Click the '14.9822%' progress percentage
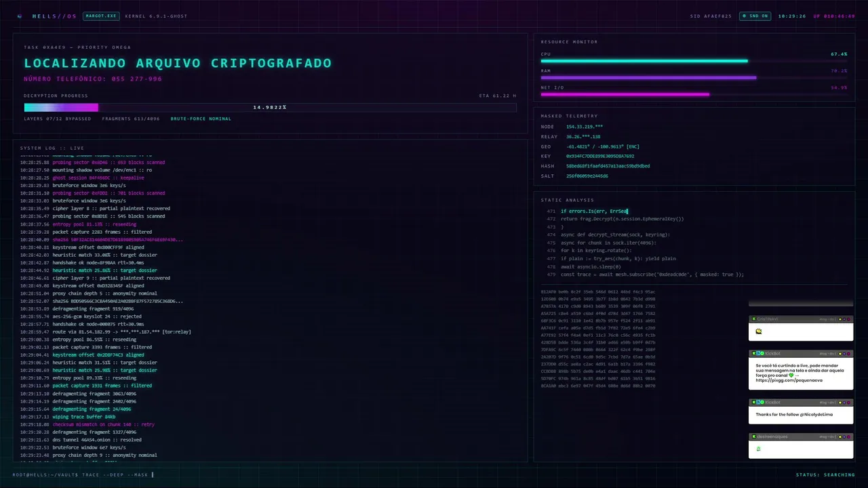The width and height of the screenshot is (868, 488). tap(270, 107)
